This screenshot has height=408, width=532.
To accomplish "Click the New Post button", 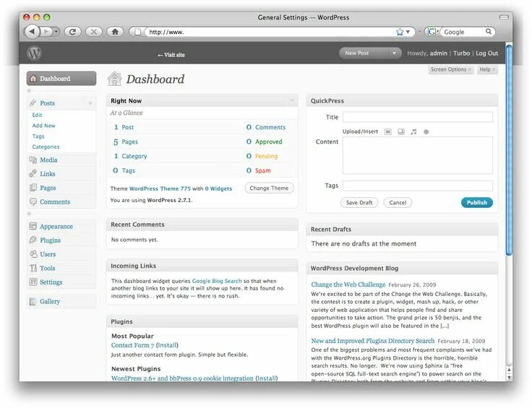I will coord(364,53).
